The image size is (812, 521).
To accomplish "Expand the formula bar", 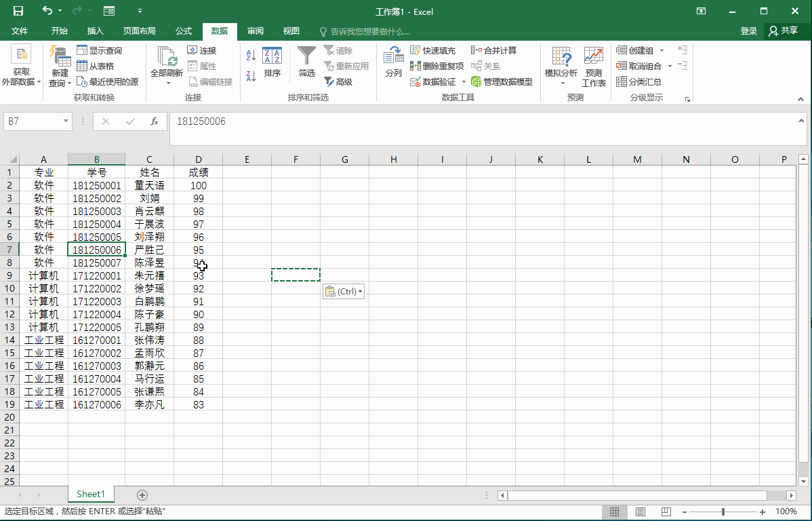I will click(801, 121).
